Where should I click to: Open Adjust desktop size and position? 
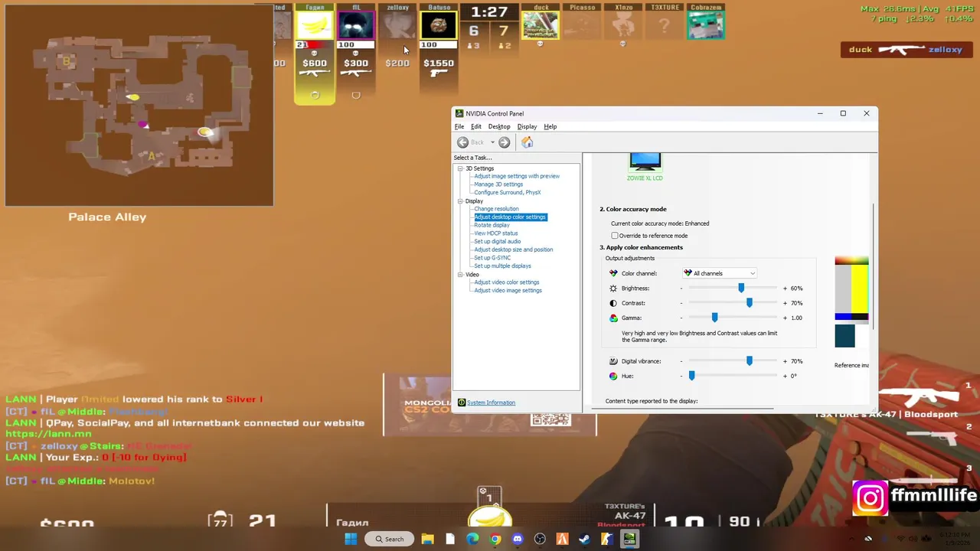(x=513, y=249)
